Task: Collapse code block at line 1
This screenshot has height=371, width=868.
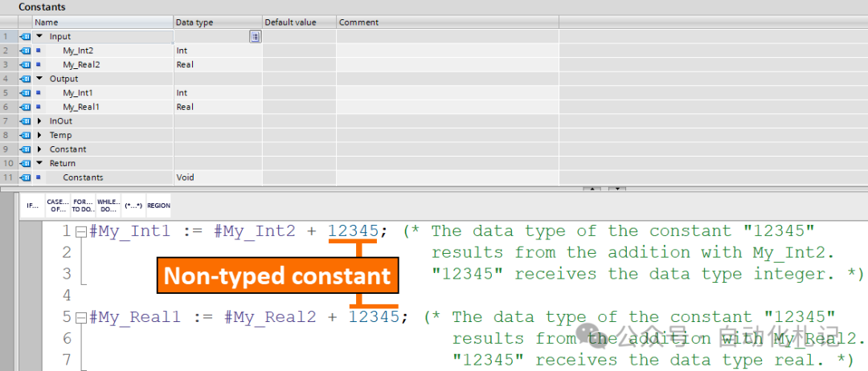Action: tap(81, 231)
